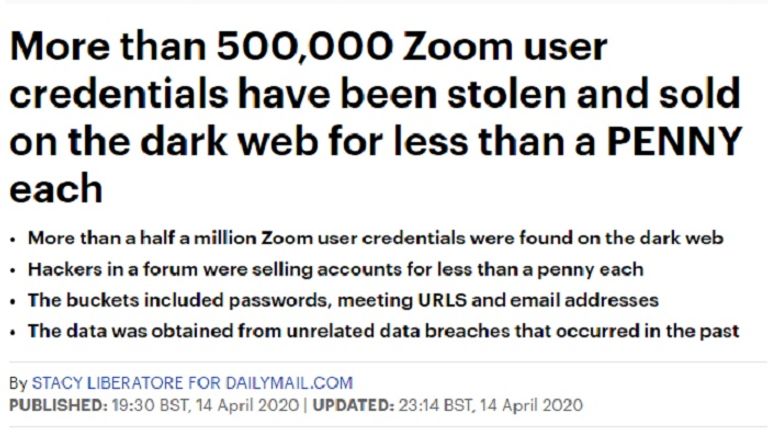
Task: Click the bullet about unrelated data breaches
Action: point(383,331)
